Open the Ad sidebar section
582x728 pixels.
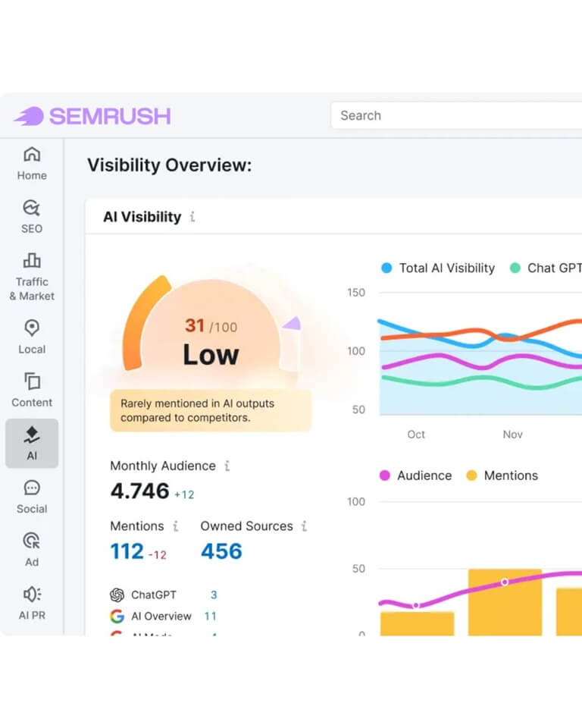(32, 551)
